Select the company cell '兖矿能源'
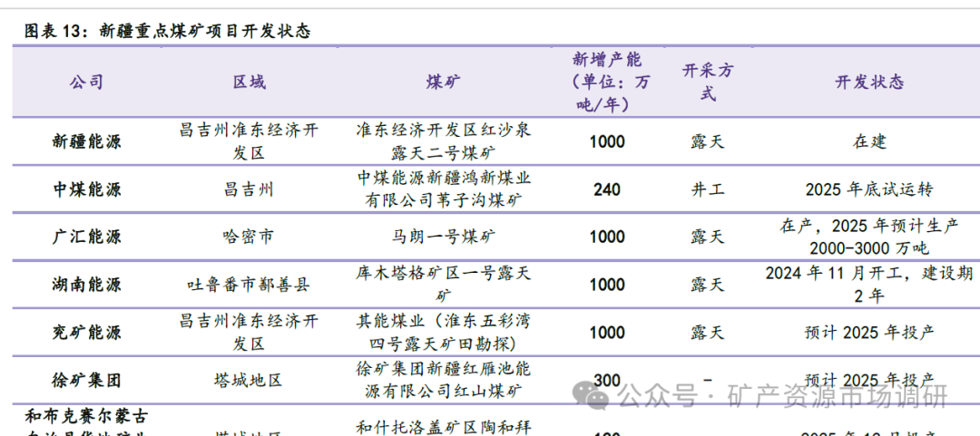 [x=86, y=333]
